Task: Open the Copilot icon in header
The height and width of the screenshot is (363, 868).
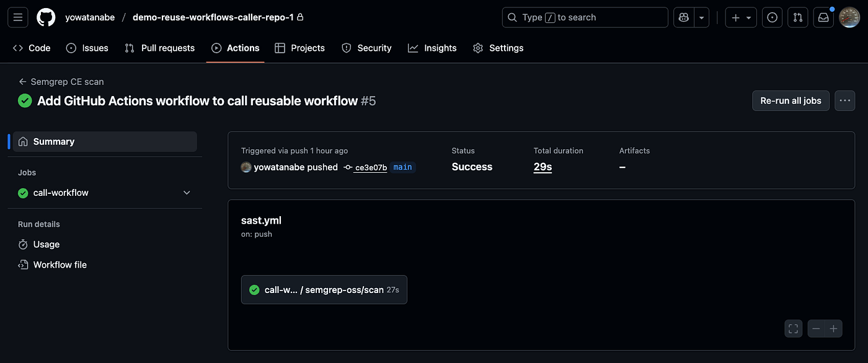Action: [x=684, y=17]
